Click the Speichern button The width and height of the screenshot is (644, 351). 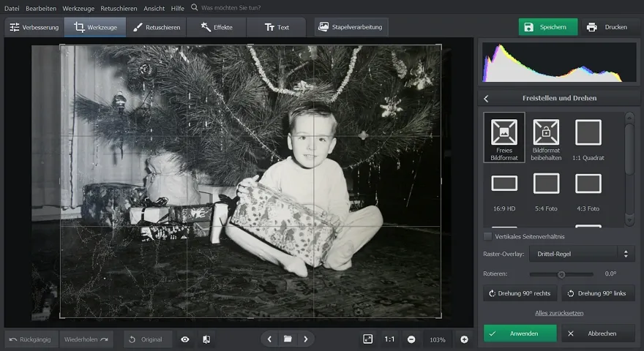pos(548,27)
